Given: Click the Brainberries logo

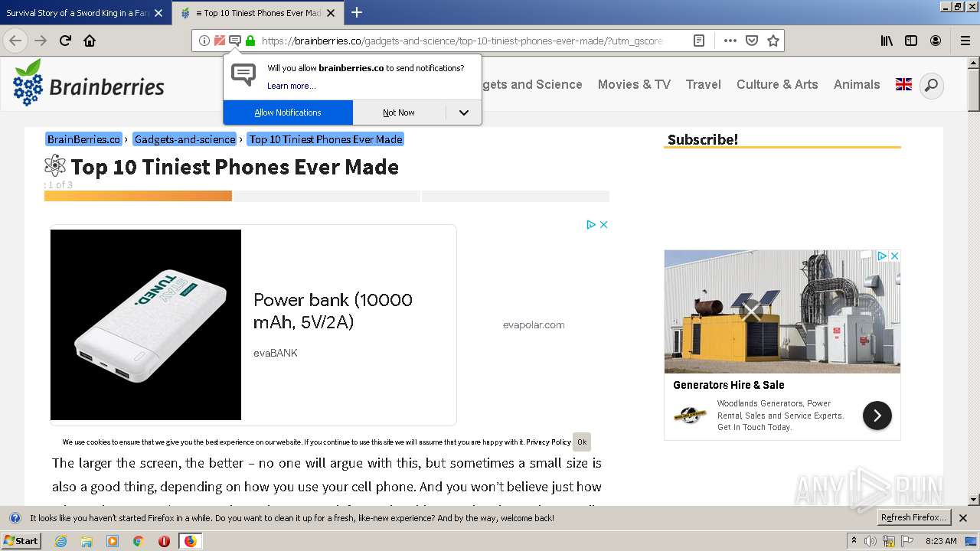Looking at the screenshot, I should [89, 83].
